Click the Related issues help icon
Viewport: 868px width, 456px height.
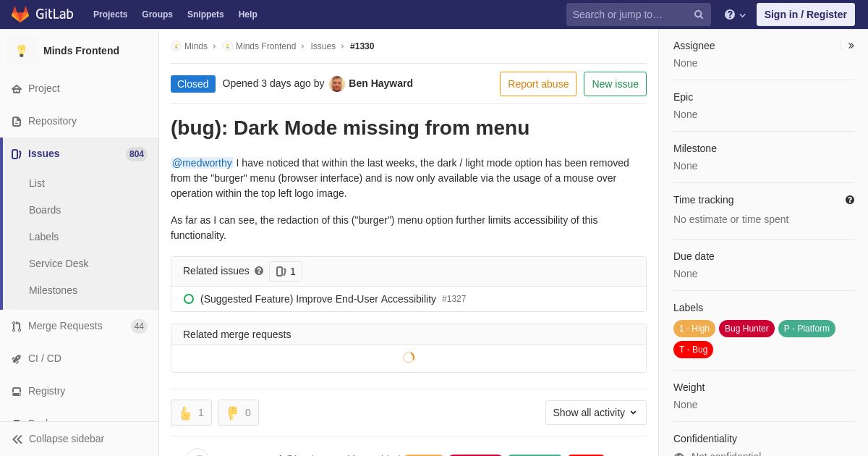259,271
